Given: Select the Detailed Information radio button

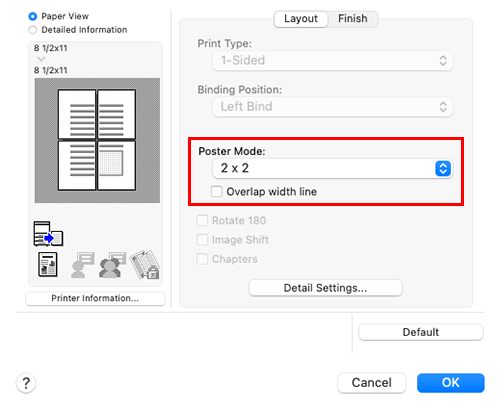Looking at the screenshot, I should [33, 30].
